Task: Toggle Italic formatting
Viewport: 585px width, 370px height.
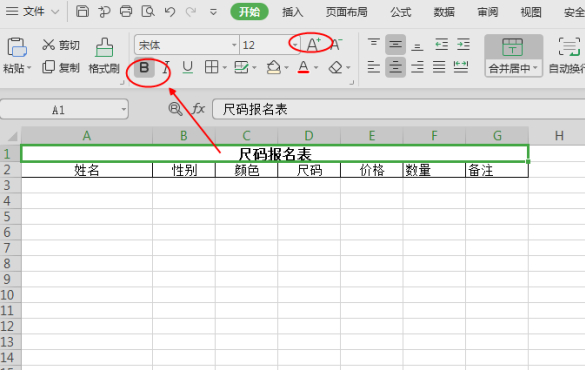Action: pyautogui.click(x=166, y=68)
